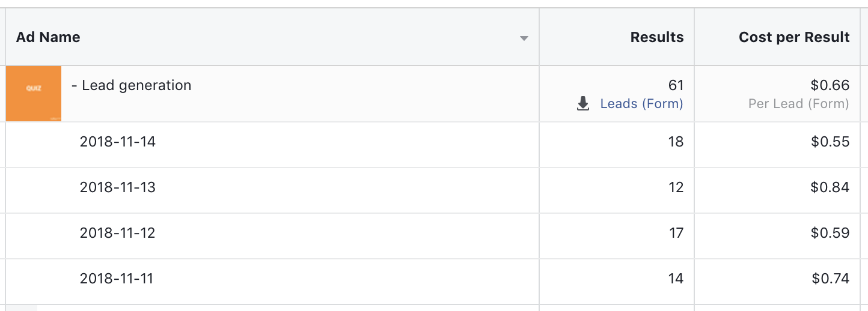Click the $0.55 cost cell
The width and height of the screenshot is (868, 311).
click(x=830, y=142)
